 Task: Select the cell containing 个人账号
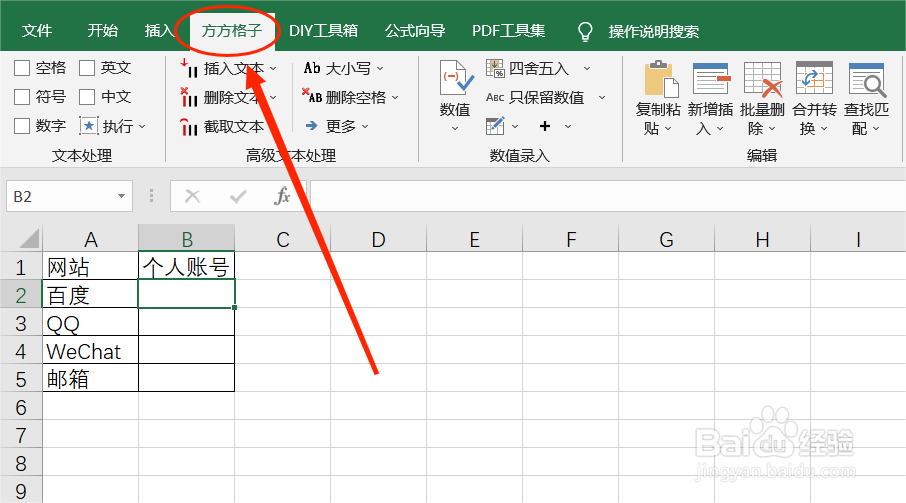186,266
